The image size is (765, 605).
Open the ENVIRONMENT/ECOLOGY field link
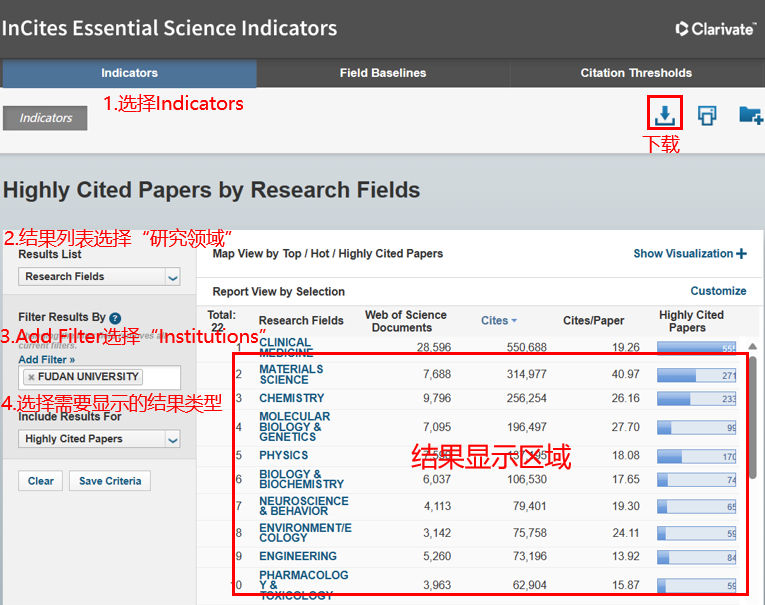tap(305, 532)
